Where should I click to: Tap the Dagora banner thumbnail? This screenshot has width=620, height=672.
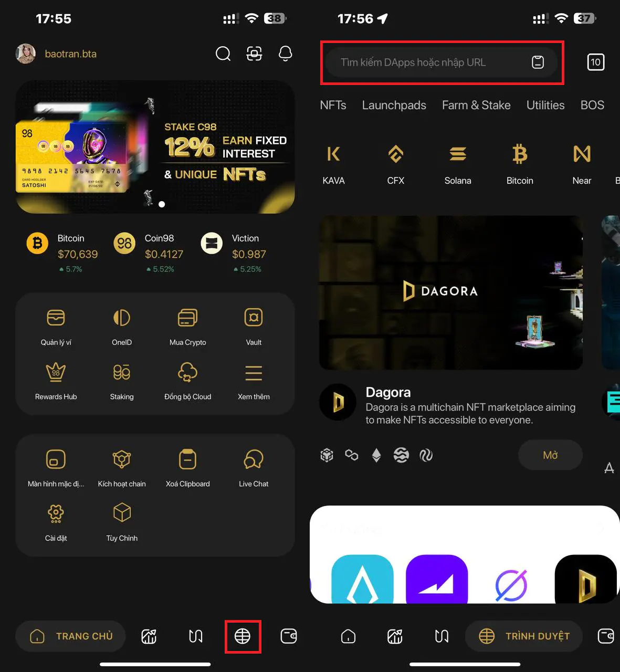click(x=450, y=292)
